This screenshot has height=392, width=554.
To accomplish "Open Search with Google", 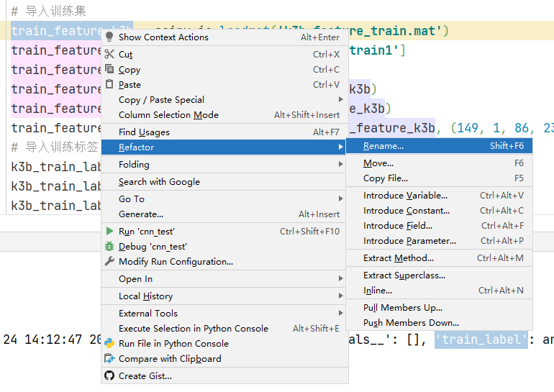I will click(x=224, y=181).
